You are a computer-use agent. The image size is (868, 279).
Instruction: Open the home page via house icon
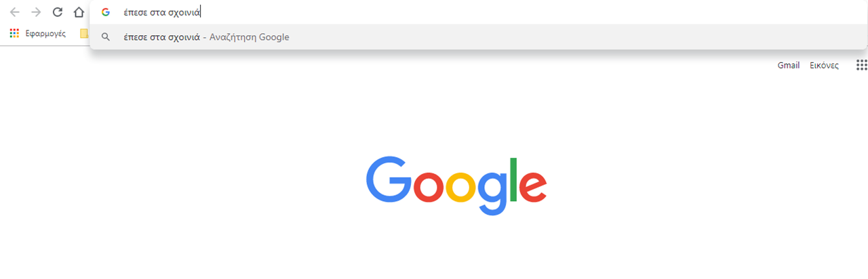[79, 12]
